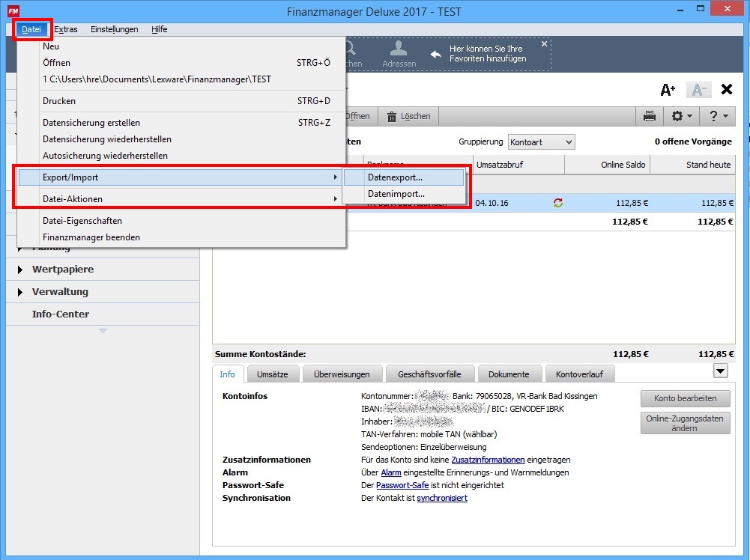The width and height of the screenshot is (750, 560).
Task: Open Datei-Eigenschaften
Action: coord(181,221)
